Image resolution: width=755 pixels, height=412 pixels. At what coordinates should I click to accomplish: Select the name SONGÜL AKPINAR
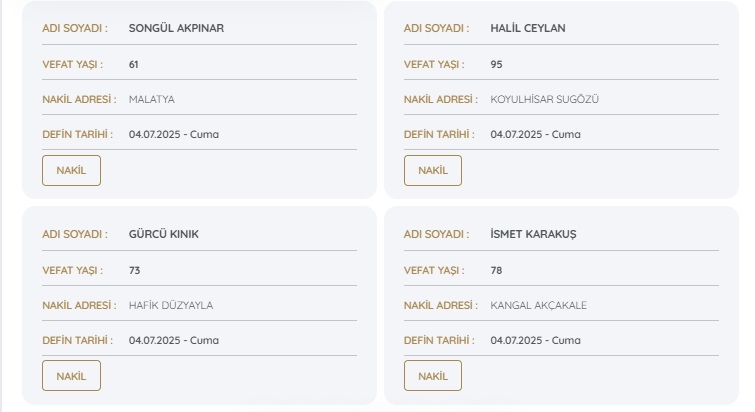click(x=176, y=28)
